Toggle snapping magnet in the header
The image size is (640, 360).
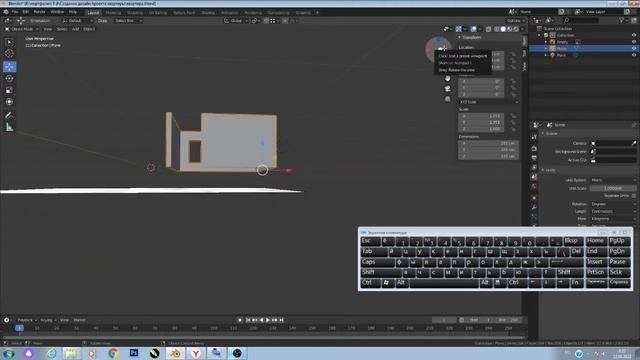click(266, 20)
